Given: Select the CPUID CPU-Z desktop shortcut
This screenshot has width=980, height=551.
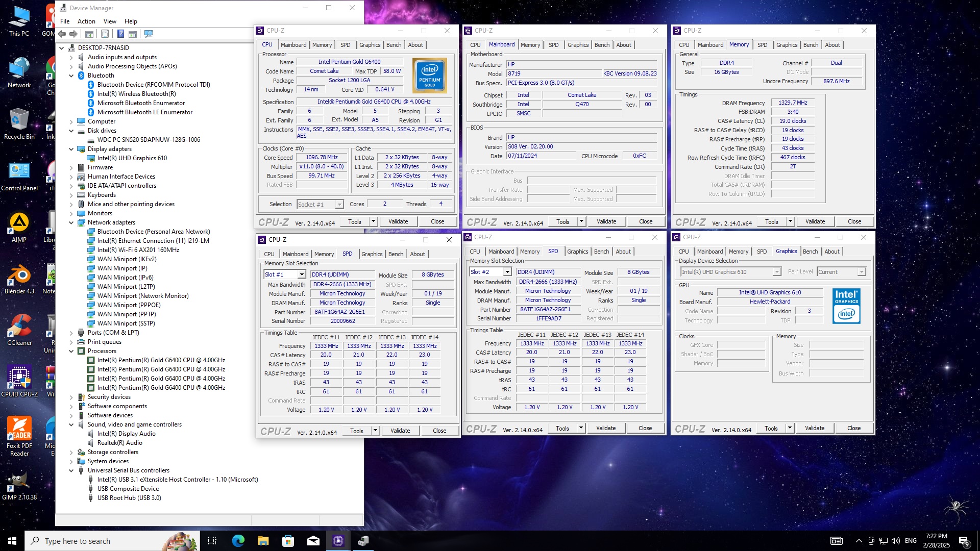Looking at the screenshot, I should 19,382.
